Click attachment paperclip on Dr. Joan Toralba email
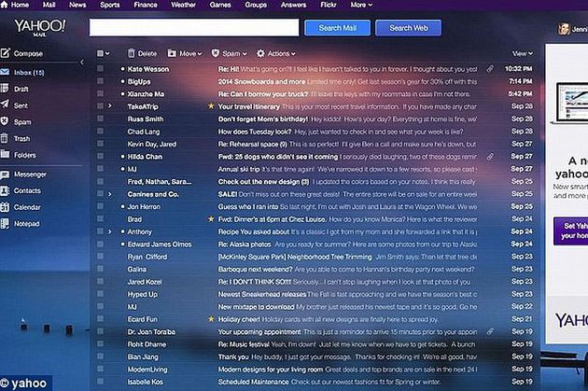 pos(490,331)
